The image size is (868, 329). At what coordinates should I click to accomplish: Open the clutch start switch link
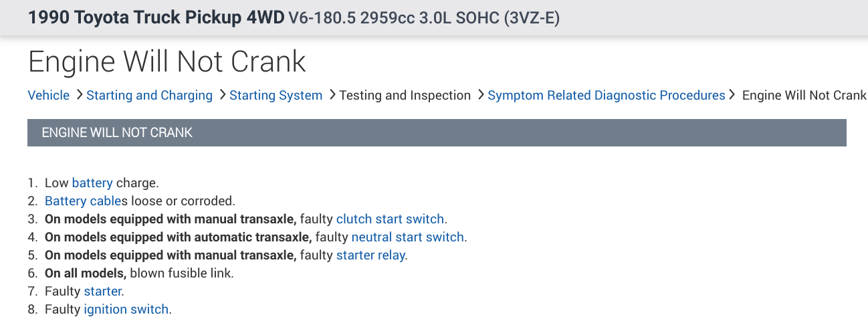[390, 219]
